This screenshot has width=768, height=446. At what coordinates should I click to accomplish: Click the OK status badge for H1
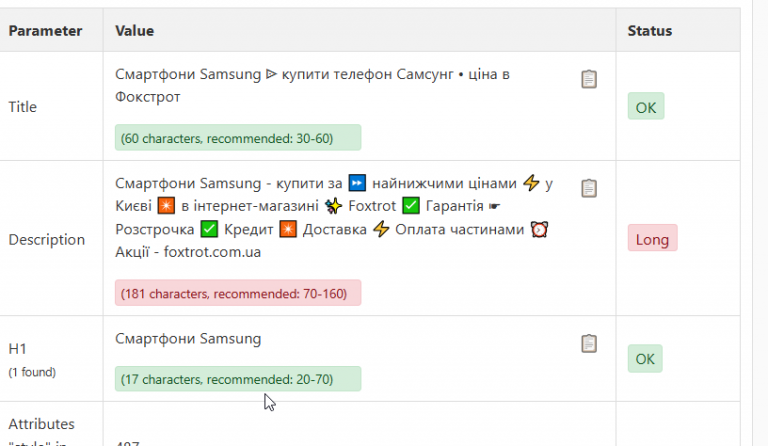tap(645, 358)
